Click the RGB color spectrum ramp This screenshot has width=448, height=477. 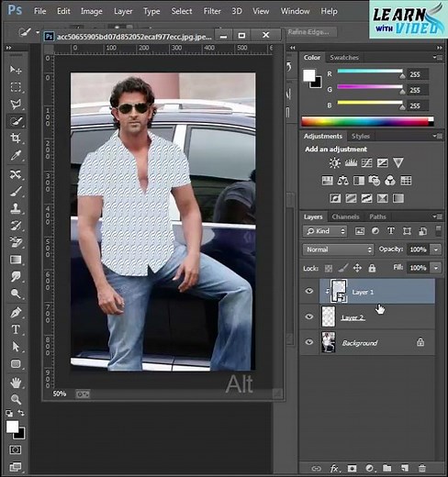(x=367, y=121)
